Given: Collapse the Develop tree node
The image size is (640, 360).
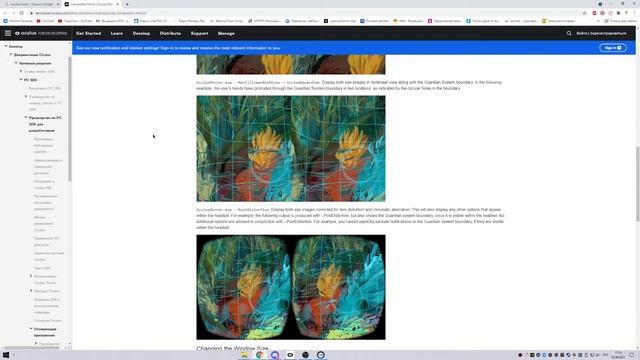Looking at the screenshot, I should point(6,47).
